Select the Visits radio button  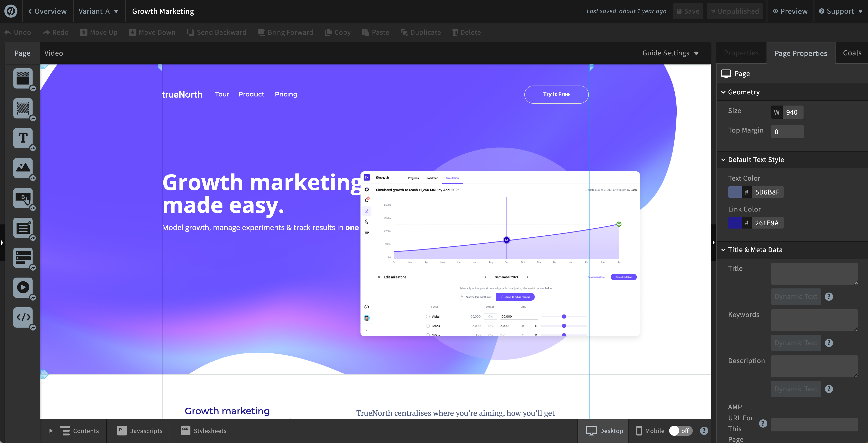428,316
